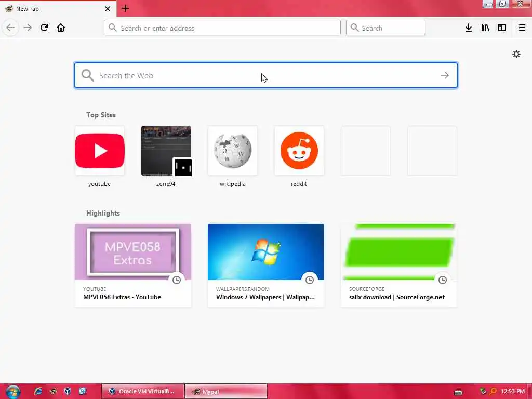The height and width of the screenshot is (399, 532).
Task: Open salix download SourceForge highlight
Action: pyautogui.click(x=398, y=265)
